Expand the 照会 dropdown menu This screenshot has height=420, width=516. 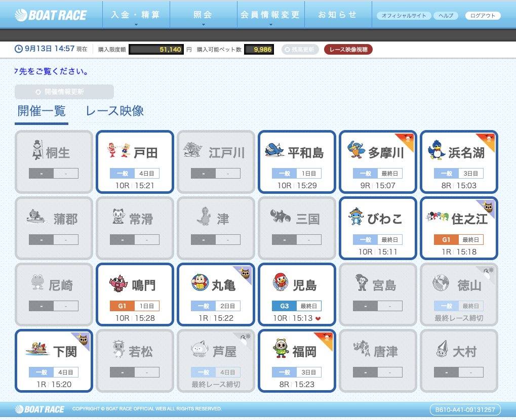click(203, 15)
